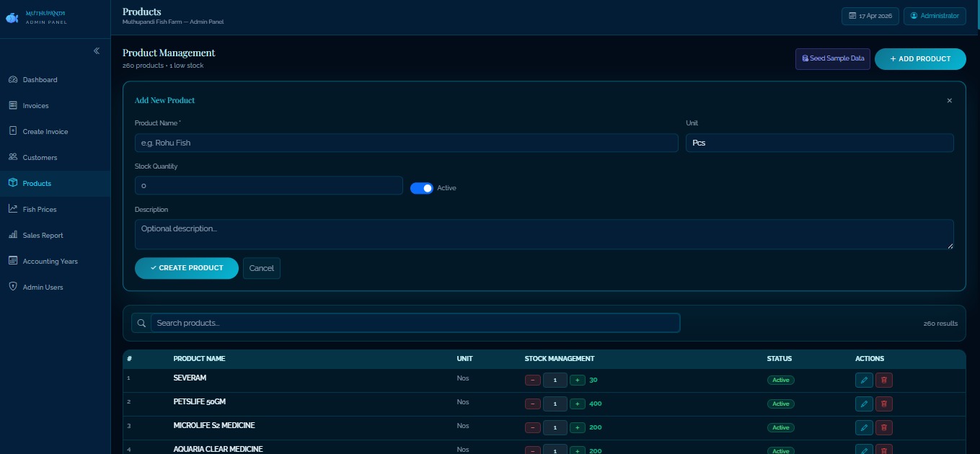Click the edit icon for PETSLIFE 50GM
This screenshot has height=454, width=980.
(x=863, y=404)
